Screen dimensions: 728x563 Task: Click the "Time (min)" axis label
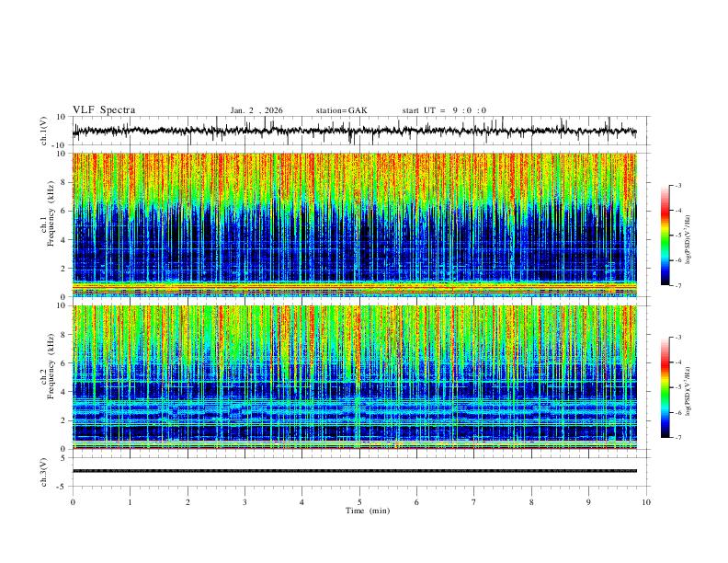368,511
